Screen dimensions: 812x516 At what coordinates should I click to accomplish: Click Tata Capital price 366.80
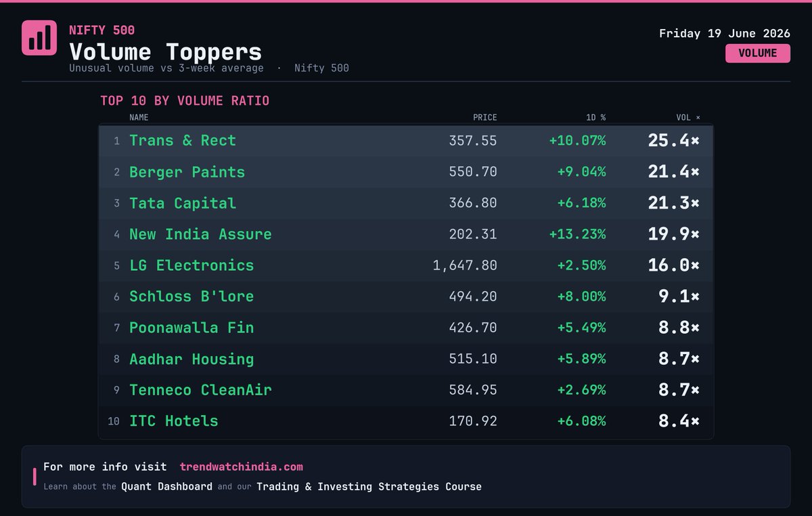point(473,203)
